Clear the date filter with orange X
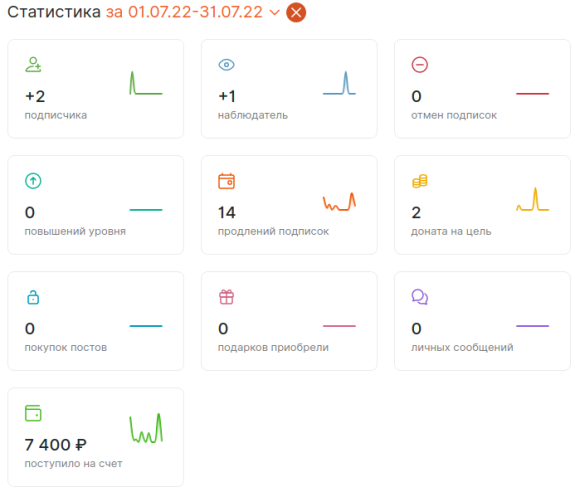This screenshot has height=492, width=575. [x=296, y=12]
